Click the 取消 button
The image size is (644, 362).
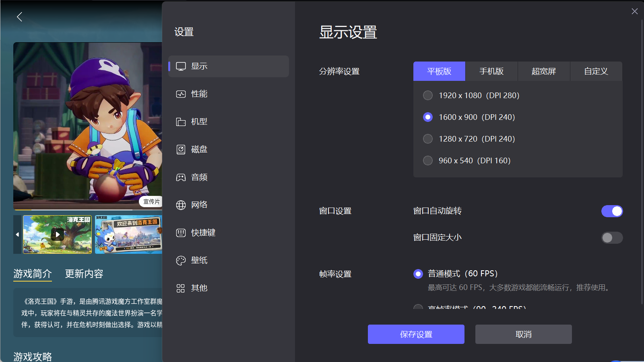[x=524, y=334]
